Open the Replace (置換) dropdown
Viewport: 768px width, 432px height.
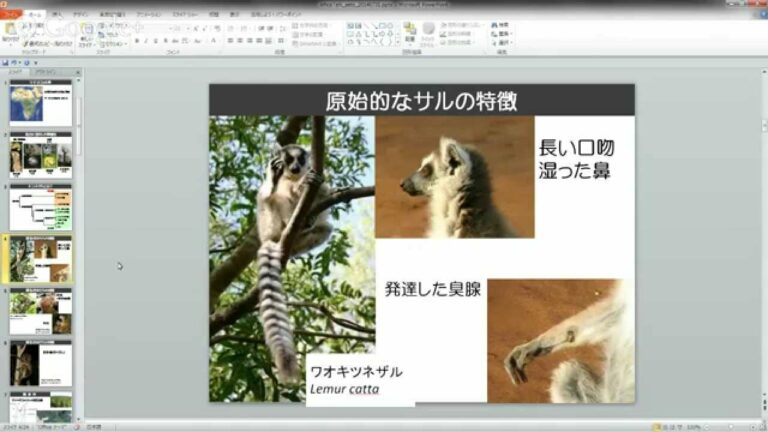click(501, 34)
